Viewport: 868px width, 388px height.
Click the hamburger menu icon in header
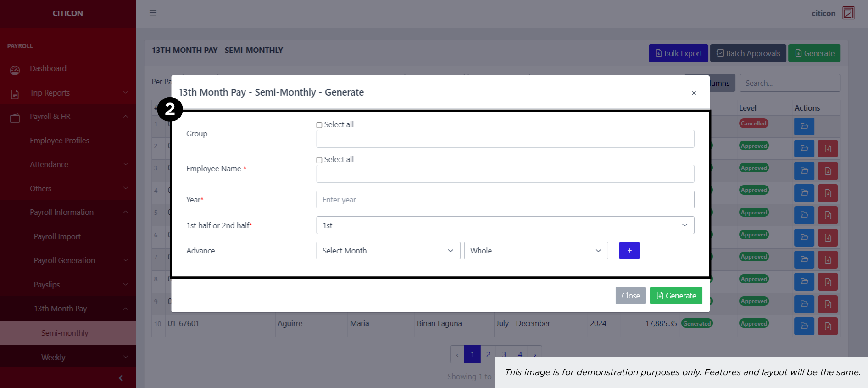[x=153, y=13]
